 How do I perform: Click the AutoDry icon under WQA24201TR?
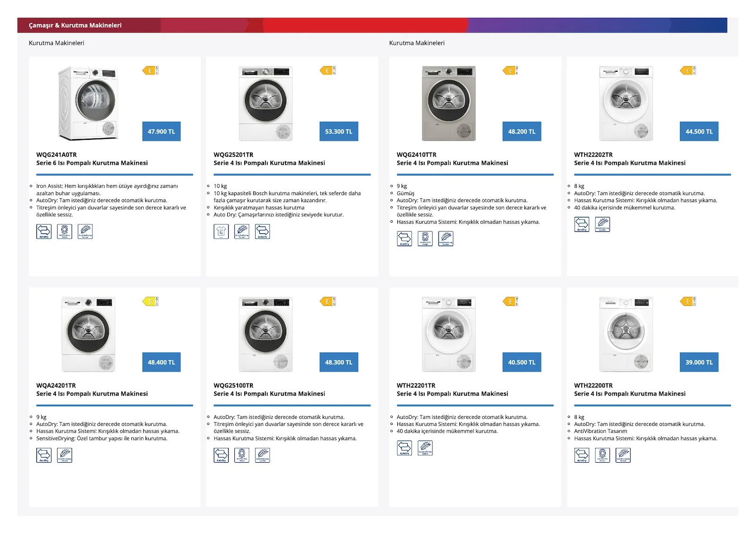pyautogui.click(x=44, y=455)
